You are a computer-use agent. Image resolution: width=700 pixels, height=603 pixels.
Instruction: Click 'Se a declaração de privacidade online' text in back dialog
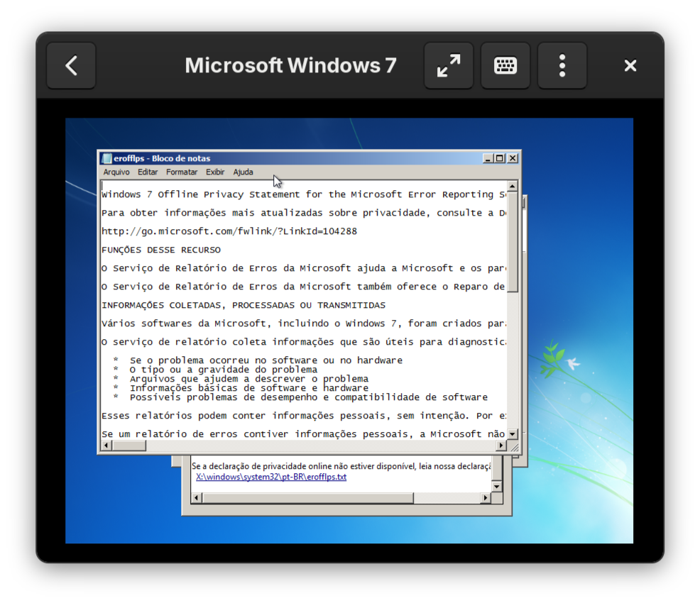pos(341,466)
